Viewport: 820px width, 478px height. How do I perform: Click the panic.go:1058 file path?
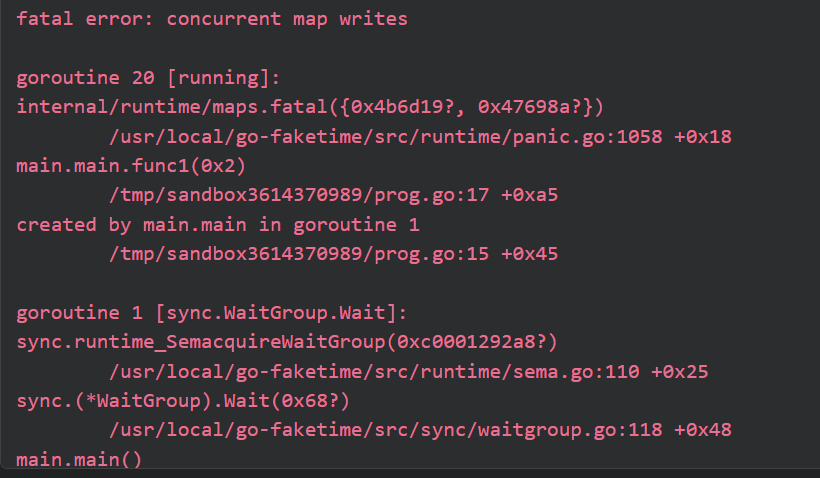(x=386, y=137)
